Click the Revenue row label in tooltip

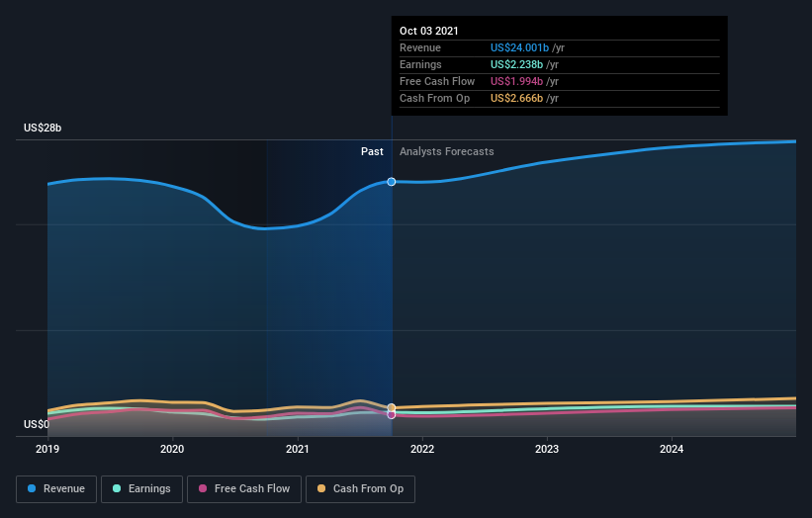420,47
